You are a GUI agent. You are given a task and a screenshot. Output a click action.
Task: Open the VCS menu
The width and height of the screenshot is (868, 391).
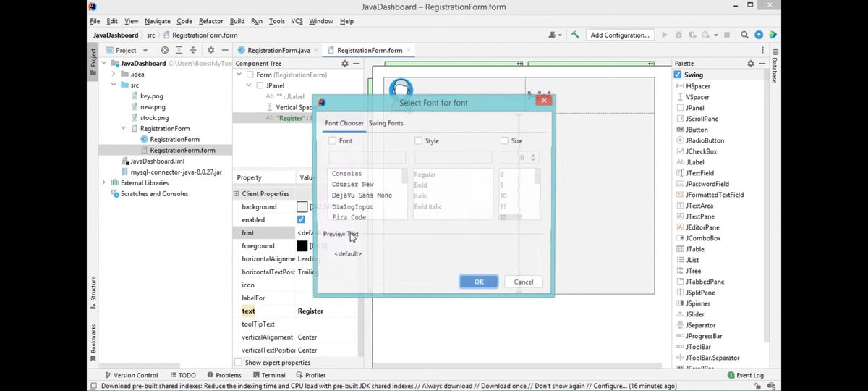point(297,21)
